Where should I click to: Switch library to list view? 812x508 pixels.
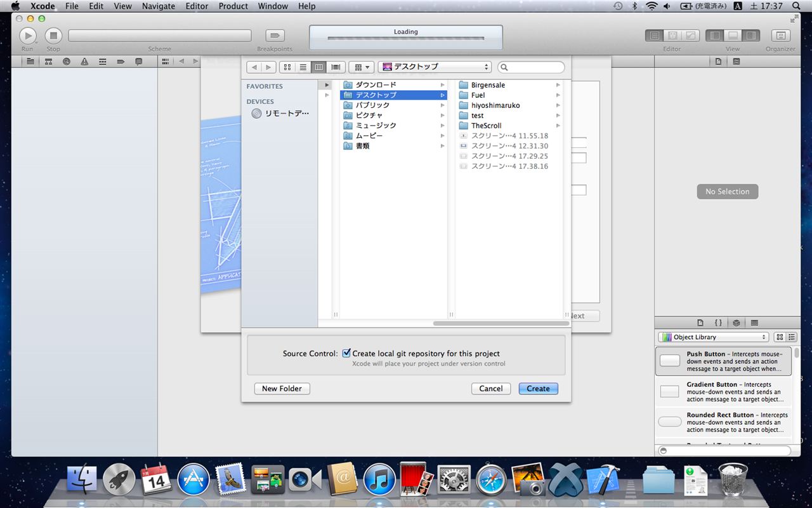(x=791, y=337)
